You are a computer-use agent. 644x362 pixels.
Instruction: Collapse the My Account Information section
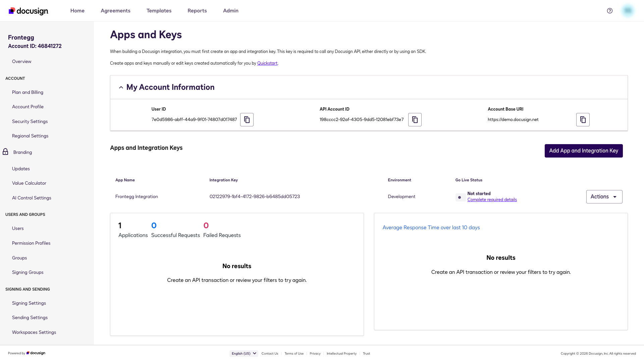click(121, 87)
